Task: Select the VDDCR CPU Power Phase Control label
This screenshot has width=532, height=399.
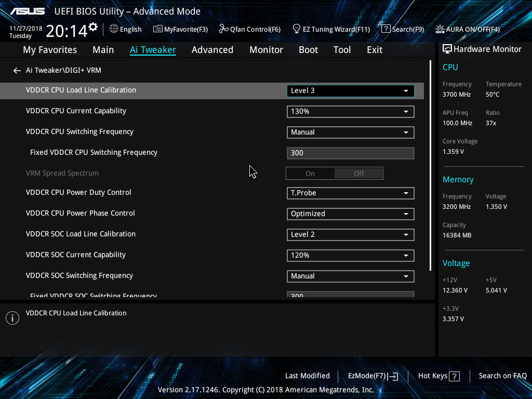Action: [x=80, y=213]
